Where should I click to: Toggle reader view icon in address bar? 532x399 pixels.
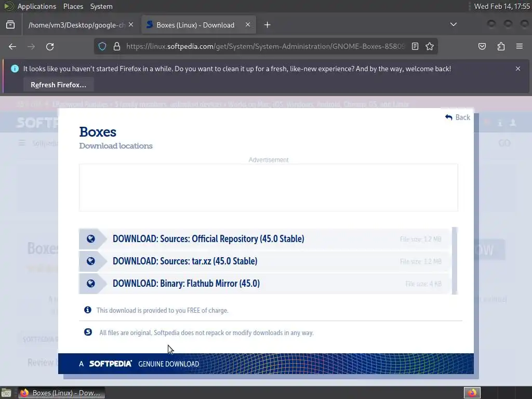click(x=415, y=46)
